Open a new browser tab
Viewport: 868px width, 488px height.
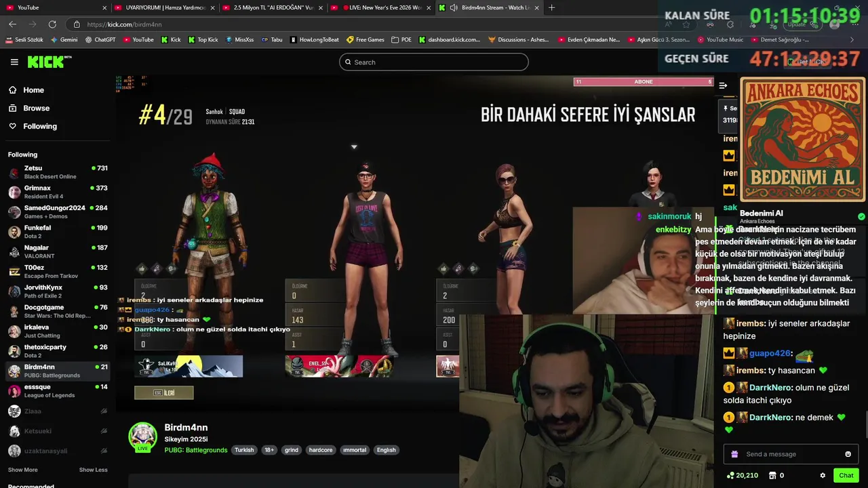(551, 7)
